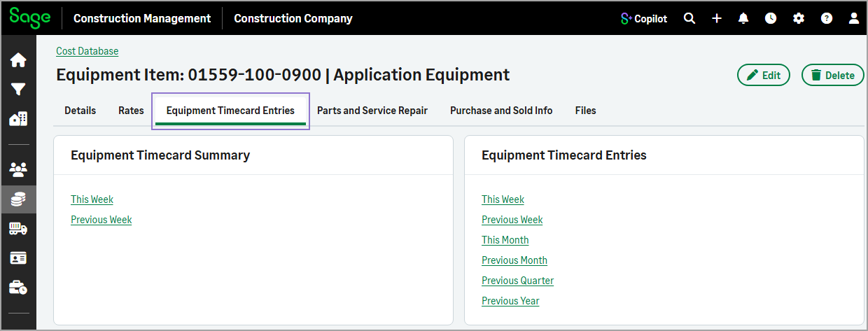Click the Equipment Item page heading
Image resolution: width=868 pixels, height=331 pixels.
pos(283,75)
